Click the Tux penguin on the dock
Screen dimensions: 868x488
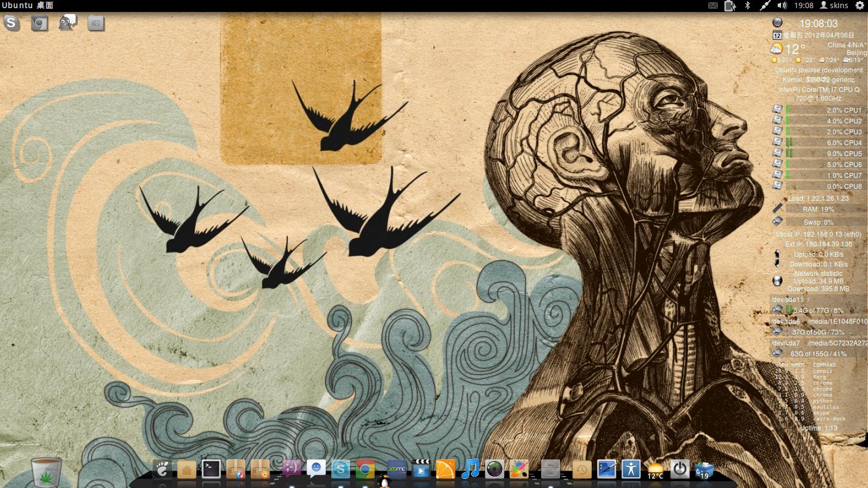tap(385, 482)
